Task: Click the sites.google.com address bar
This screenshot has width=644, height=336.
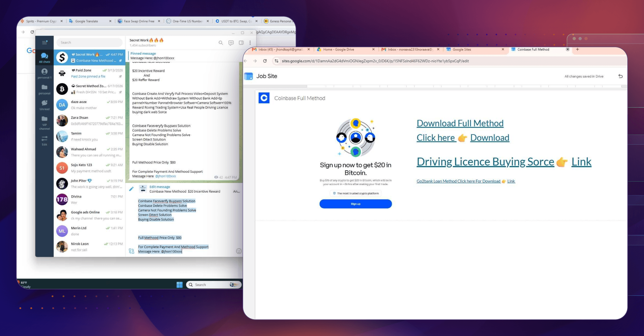Action: pyautogui.click(x=375, y=61)
